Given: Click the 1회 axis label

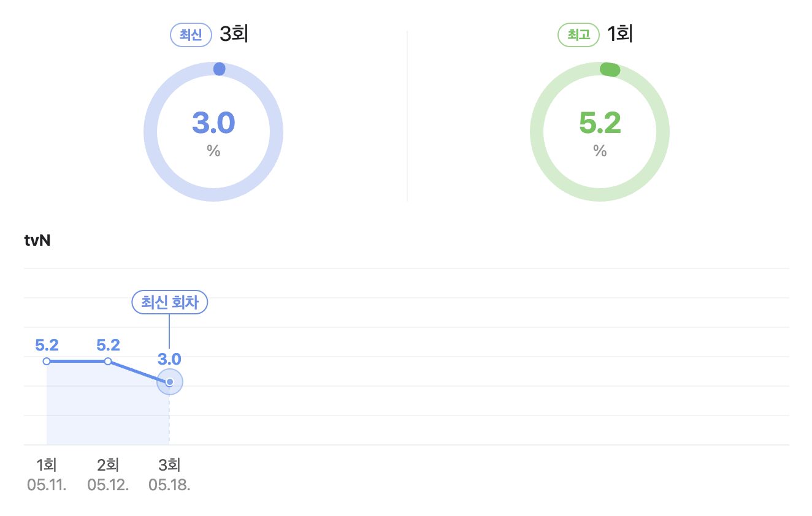Looking at the screenshot, I should (47, 465).
